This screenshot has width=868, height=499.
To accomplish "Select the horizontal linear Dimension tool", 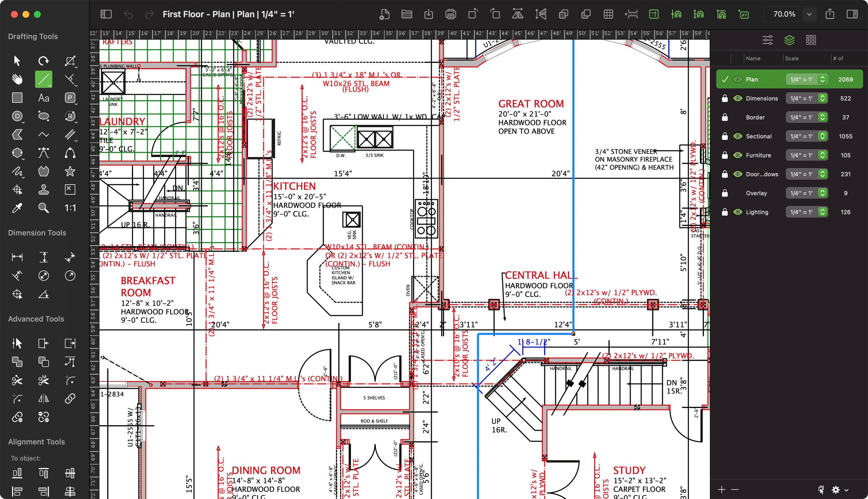I will point(17,257).
